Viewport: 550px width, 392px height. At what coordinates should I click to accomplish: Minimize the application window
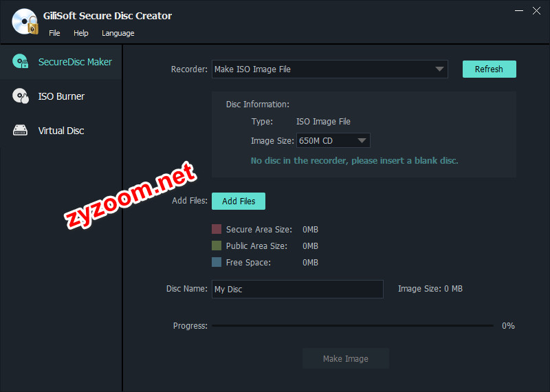519,11
